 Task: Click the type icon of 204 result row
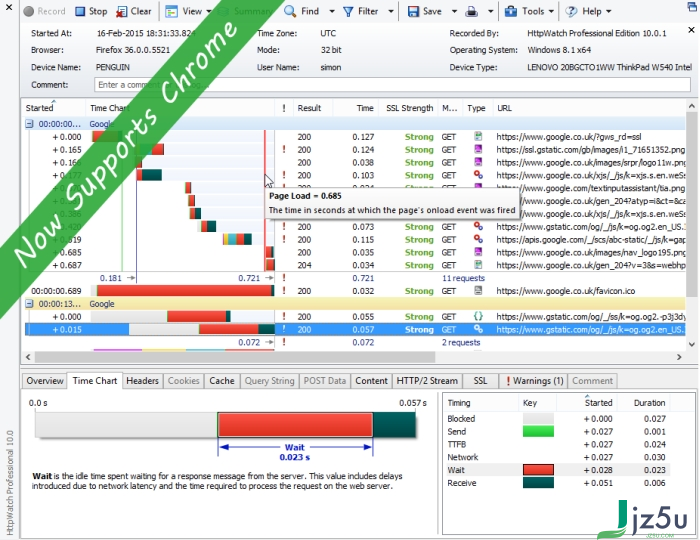478,265
